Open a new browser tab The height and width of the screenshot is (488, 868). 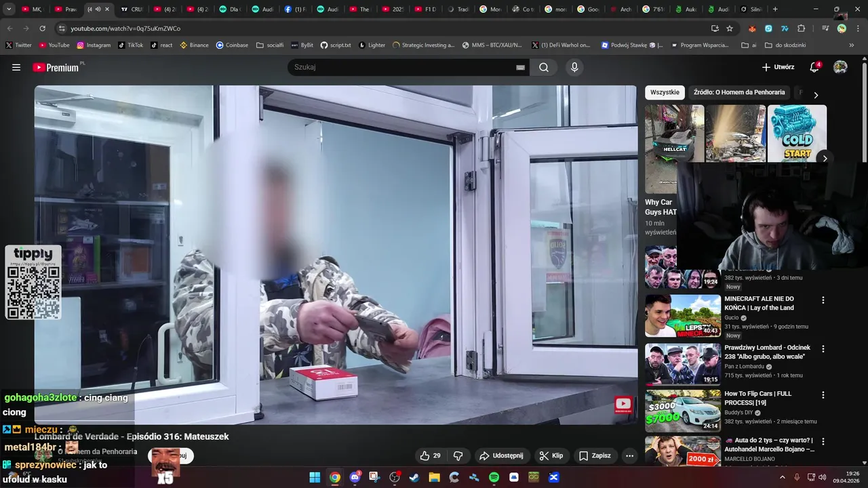tap(775, 9)
